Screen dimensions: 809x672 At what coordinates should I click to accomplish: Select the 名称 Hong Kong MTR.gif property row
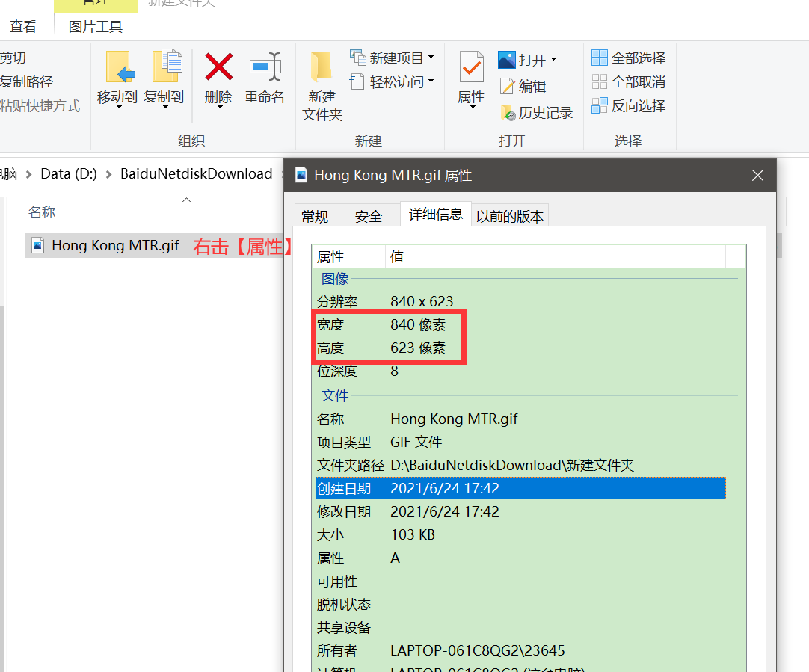point(520,419)
